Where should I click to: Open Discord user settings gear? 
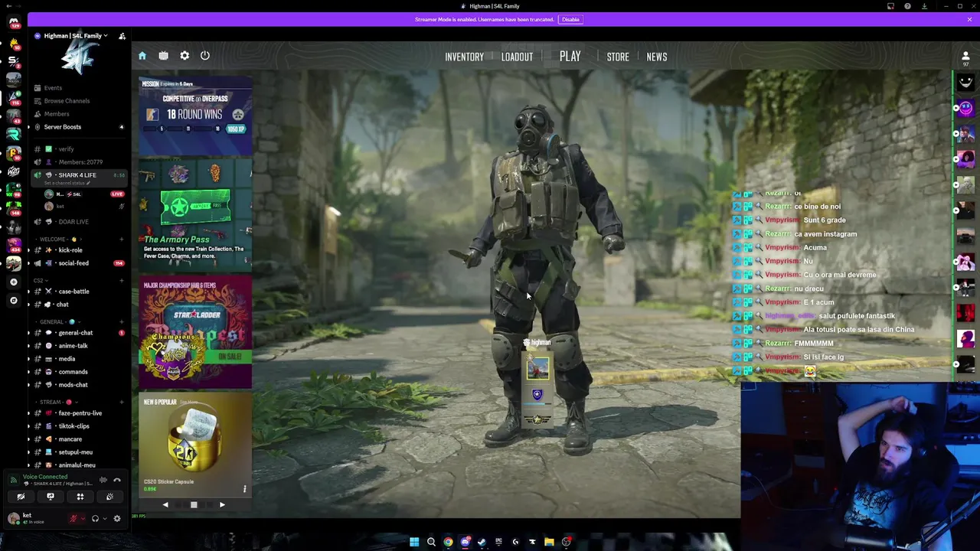(x=117, y=518)
